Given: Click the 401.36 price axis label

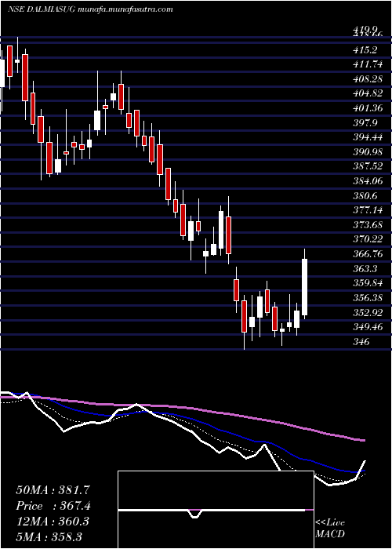Looking at the screenshot, I should click(x=368, y=108).
